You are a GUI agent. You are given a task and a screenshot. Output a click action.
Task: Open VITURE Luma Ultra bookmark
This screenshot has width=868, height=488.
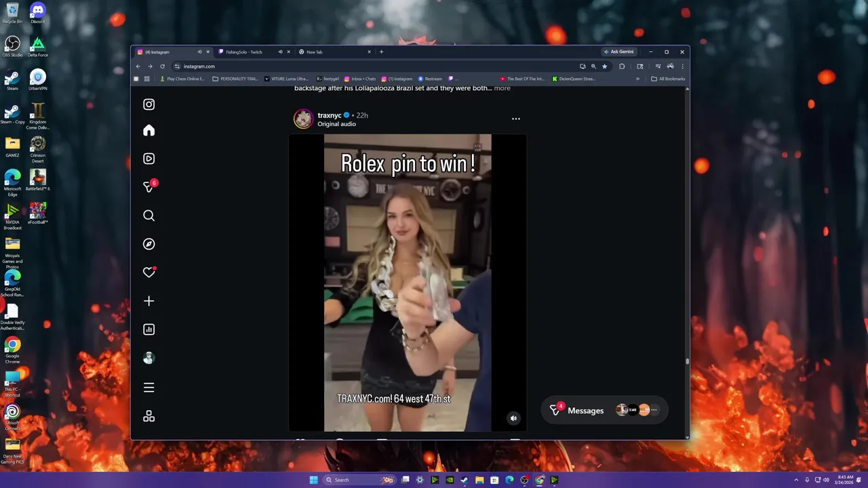[286, 79]
